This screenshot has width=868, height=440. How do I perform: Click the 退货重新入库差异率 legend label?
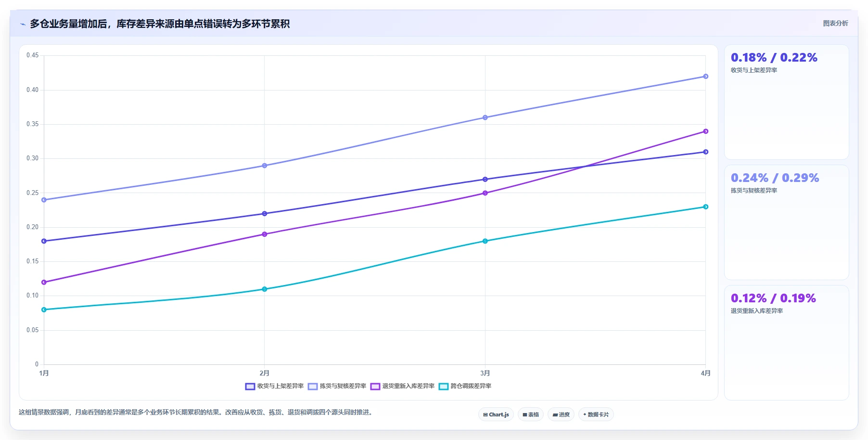pos(408,386)
